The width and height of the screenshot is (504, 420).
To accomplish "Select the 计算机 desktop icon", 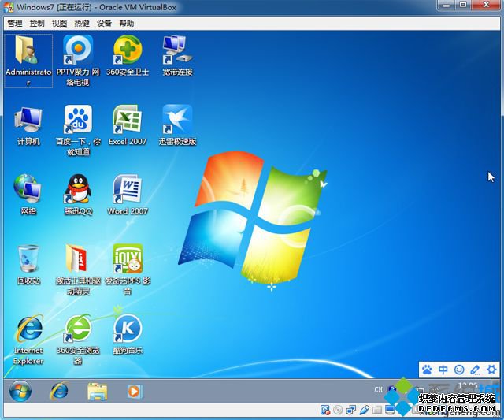I will click(28, 126).
